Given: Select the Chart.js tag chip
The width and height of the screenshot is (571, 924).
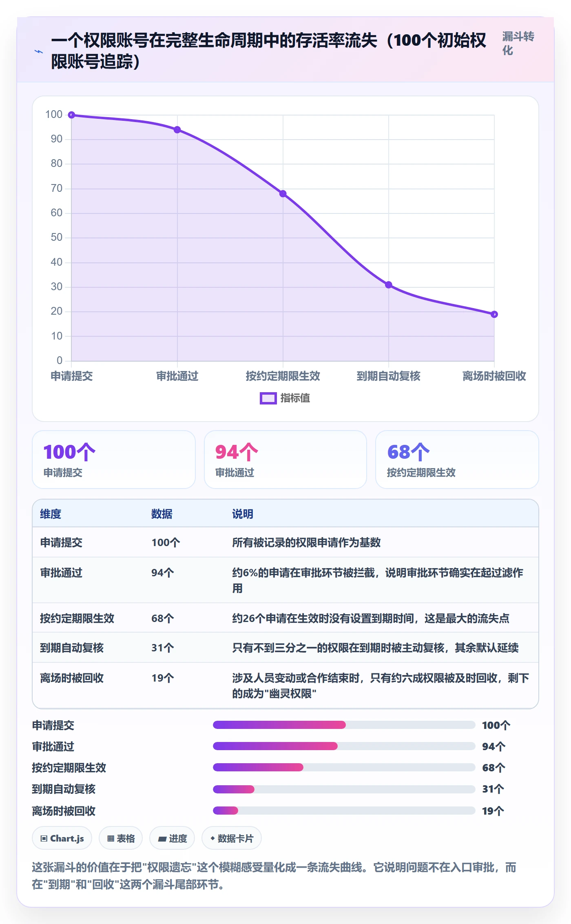Looking at the screenshot, I should (x=62, y=838).
